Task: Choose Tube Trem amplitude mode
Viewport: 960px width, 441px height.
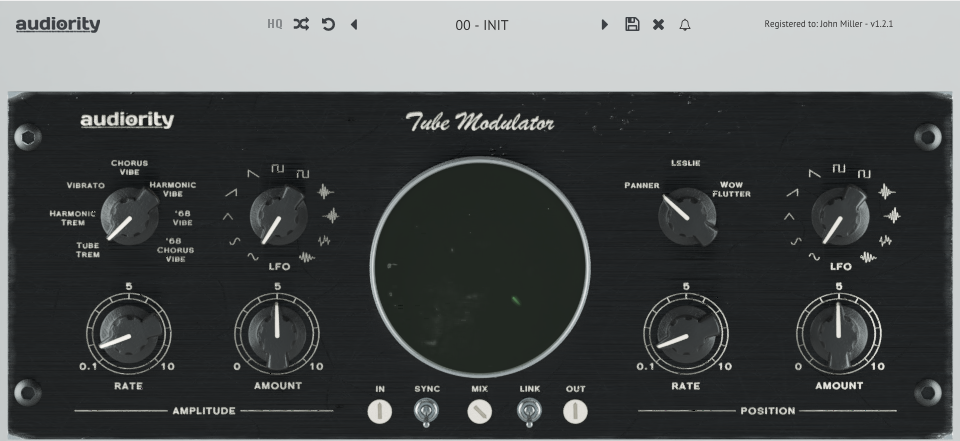Action: click(x=88, y=250)
